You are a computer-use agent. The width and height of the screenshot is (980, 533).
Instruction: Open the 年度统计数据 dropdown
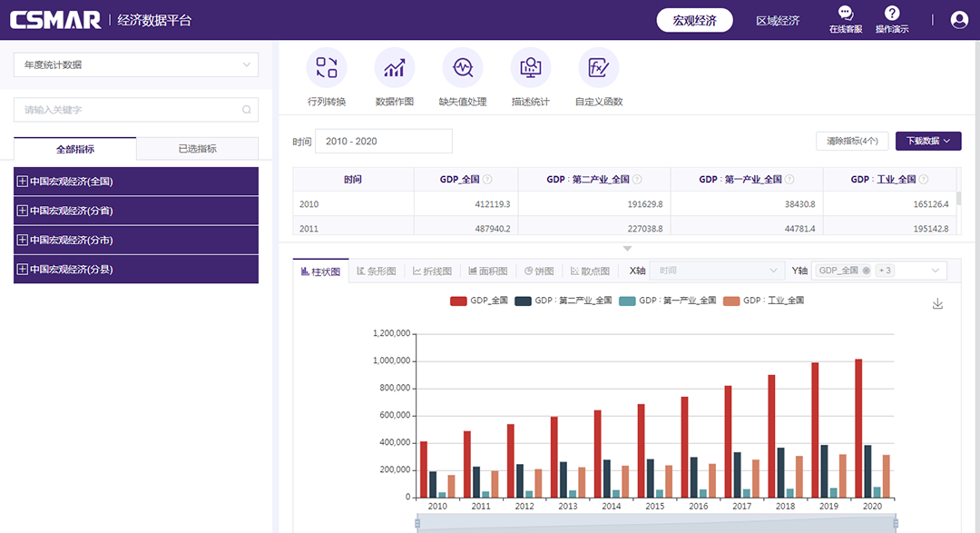(x=136, y=65)
